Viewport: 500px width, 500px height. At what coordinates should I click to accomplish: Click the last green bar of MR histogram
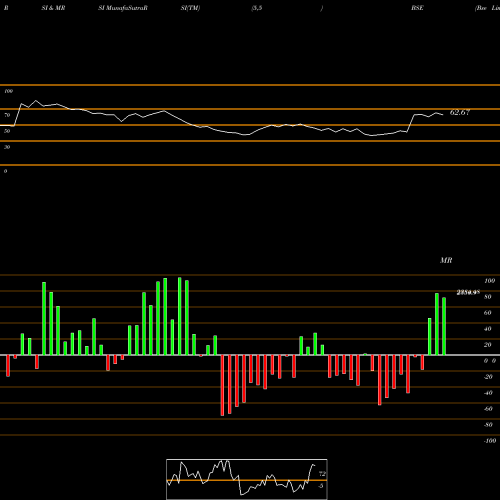pos(444,326)
